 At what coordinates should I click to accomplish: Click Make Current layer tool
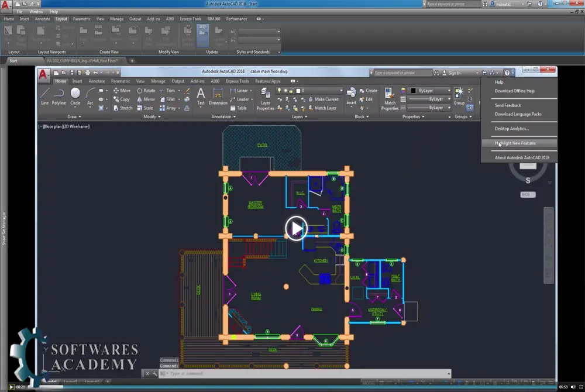[324, 99]
